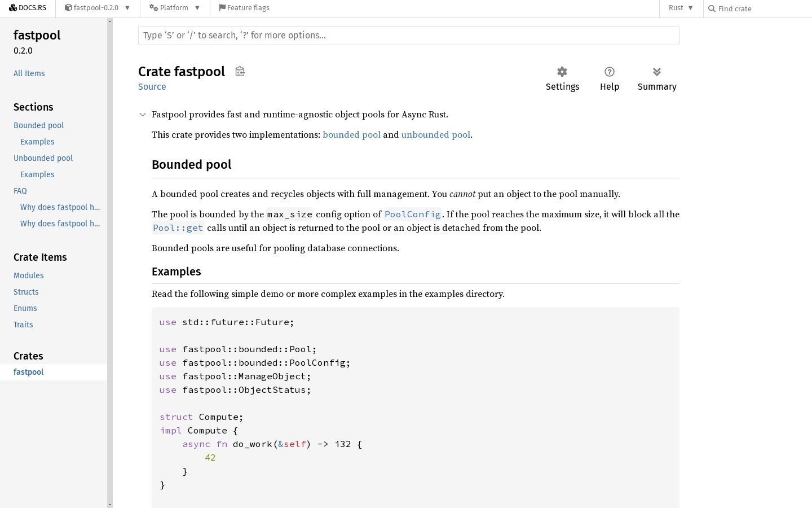This screenshot has height=508, width=812.
Task: Jump to FAQ section in sidebar
Action: (x=20, y=191)
